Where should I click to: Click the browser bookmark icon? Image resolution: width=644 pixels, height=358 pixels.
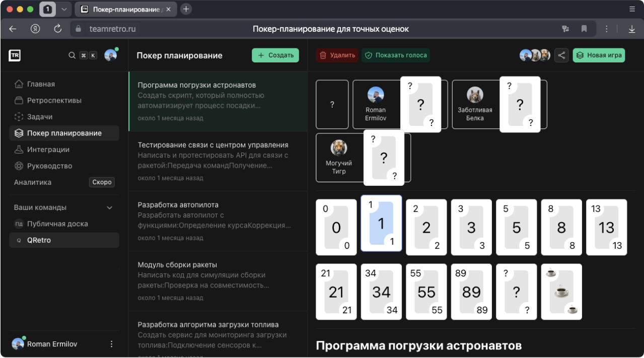point(584,29)
